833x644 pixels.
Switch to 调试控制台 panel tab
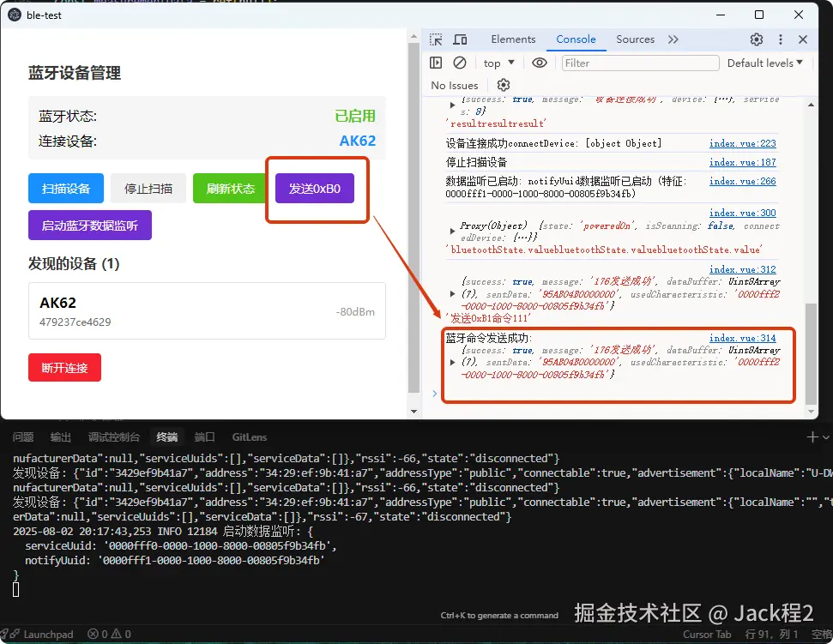[114, 437]
